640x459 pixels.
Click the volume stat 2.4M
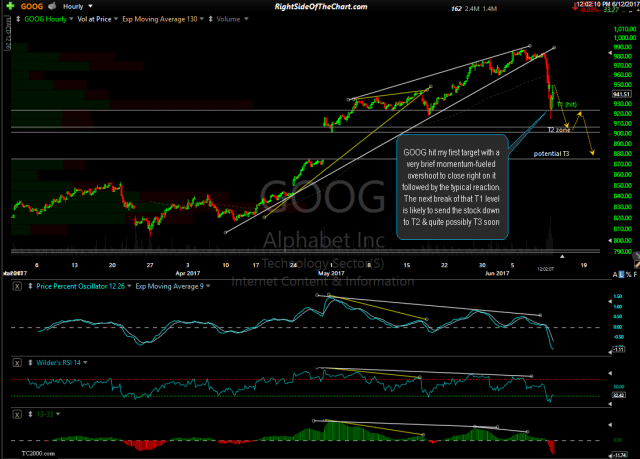pos(472,9)
